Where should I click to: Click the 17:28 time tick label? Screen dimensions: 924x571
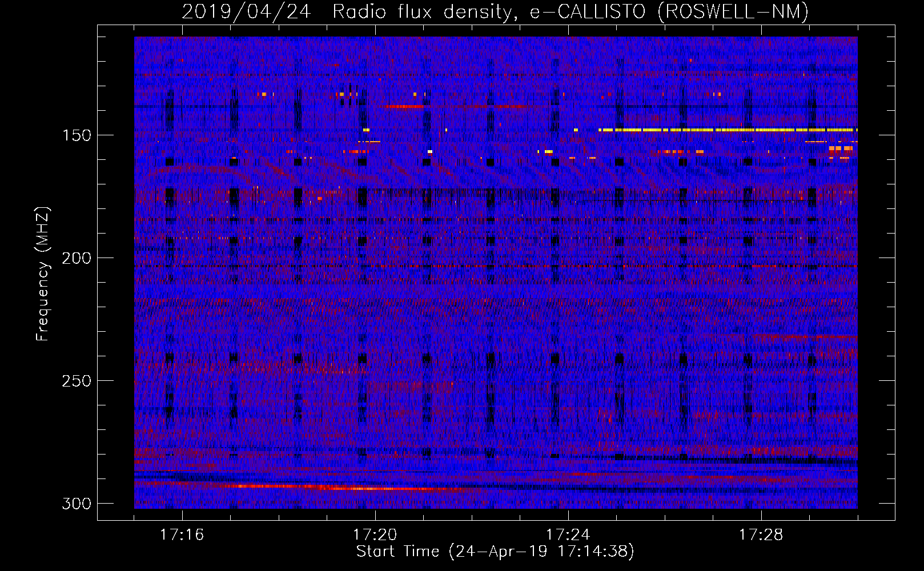tap(761, 534)
